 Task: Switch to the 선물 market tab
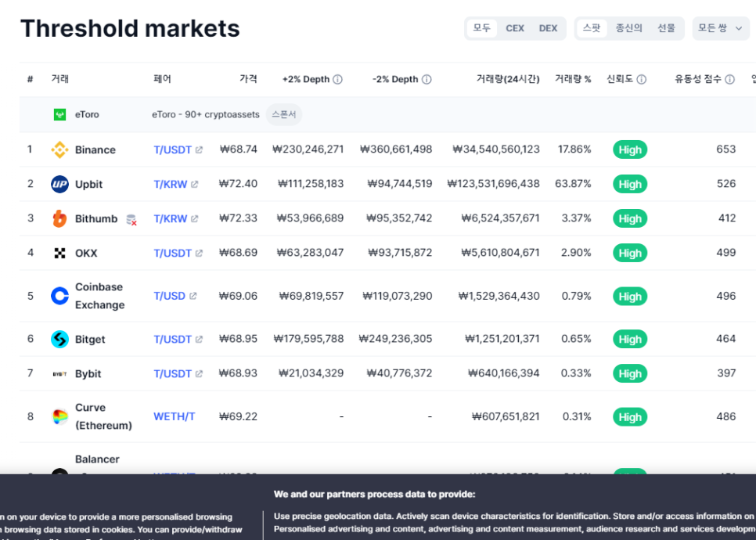(x=666, y=28)
